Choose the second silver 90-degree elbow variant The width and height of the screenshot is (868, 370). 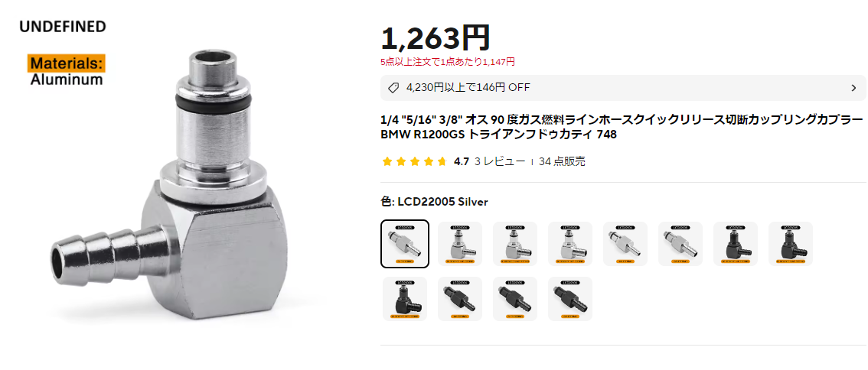pyautogui.click(x=515, y=244)
